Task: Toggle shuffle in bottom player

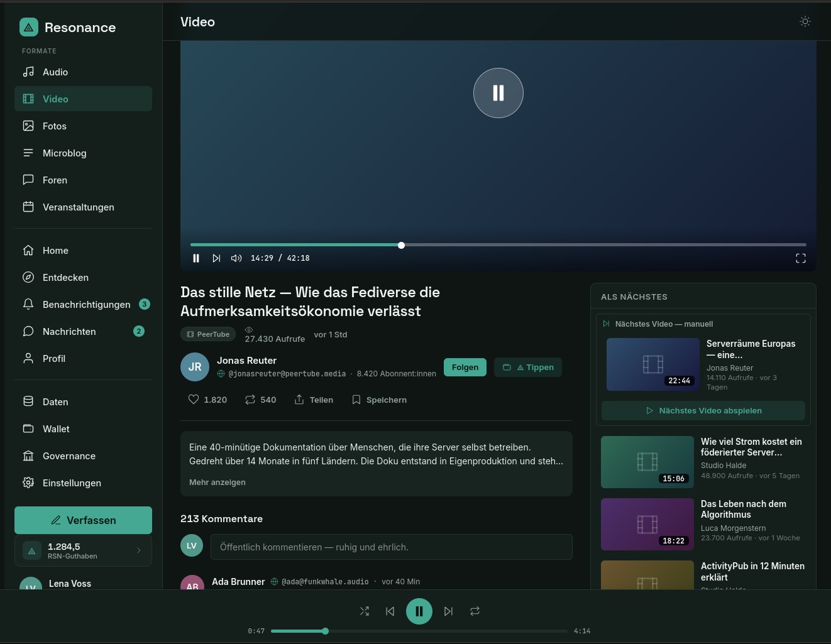Action: (x=365, y=611)
